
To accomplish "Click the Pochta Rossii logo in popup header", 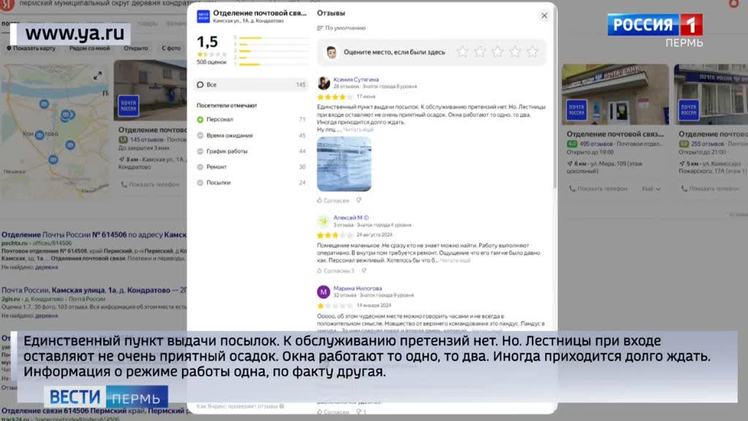I will coord(203,16).
